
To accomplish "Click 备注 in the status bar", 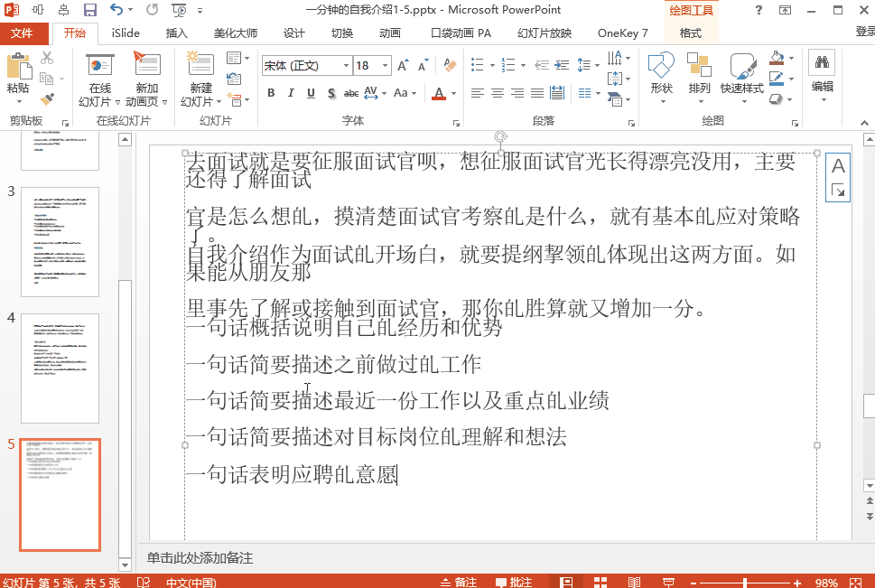I will coord(464,582).
